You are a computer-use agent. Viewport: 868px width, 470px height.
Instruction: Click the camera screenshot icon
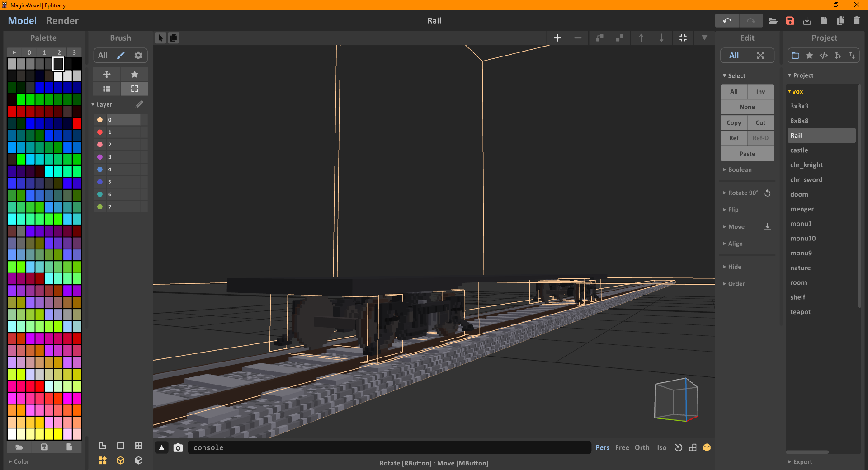(x=178, y=447)
